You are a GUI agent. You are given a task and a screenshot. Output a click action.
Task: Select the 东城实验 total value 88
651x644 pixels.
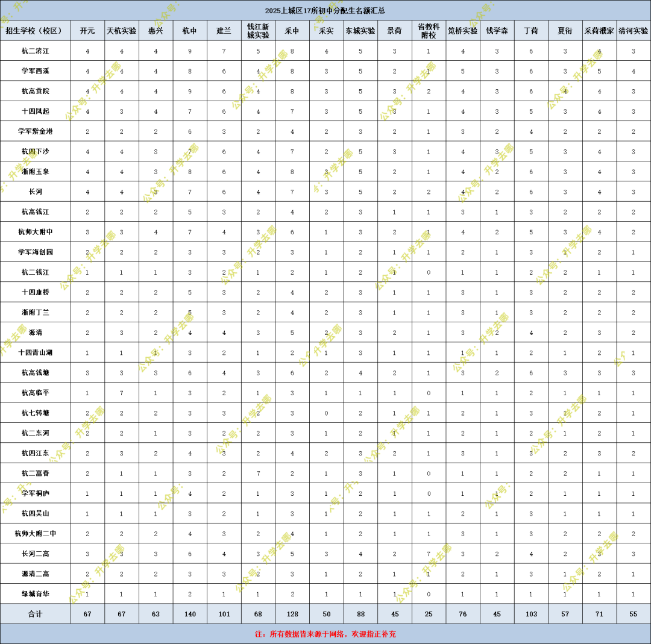(x=360, y=614)
